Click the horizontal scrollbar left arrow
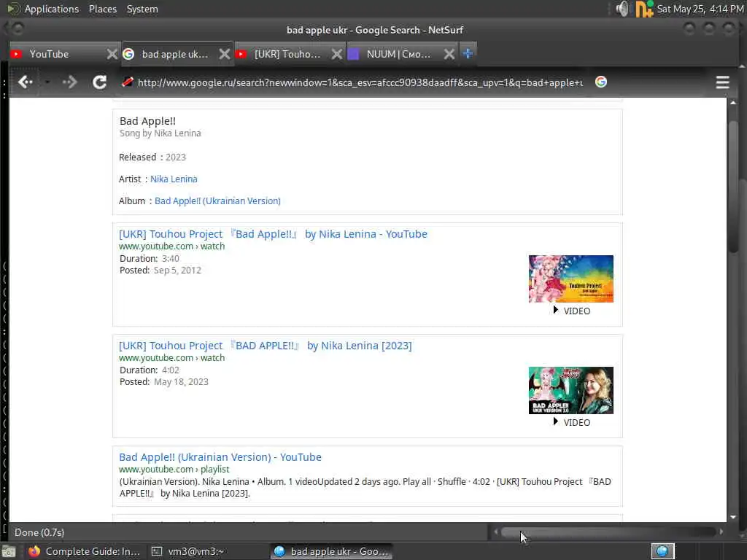Viewport: 747px width, 560px height. [x=495, y=532]
